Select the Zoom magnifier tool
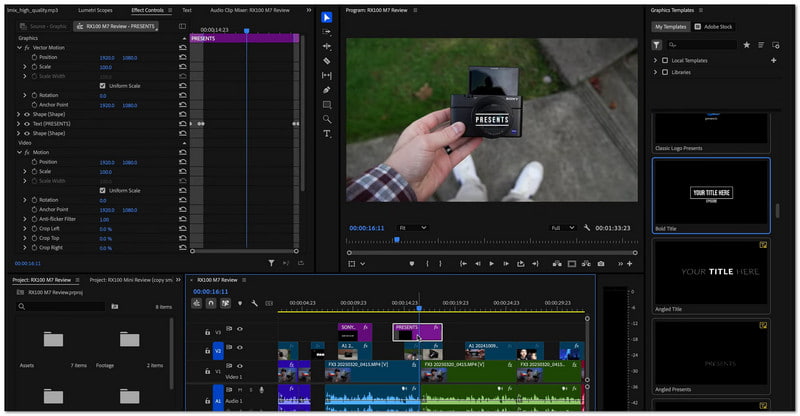 coord(327,119)
